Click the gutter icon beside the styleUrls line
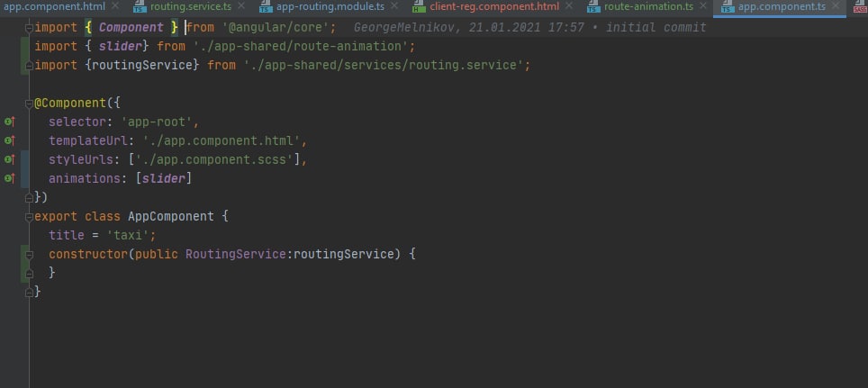 (x=9, y=159)
